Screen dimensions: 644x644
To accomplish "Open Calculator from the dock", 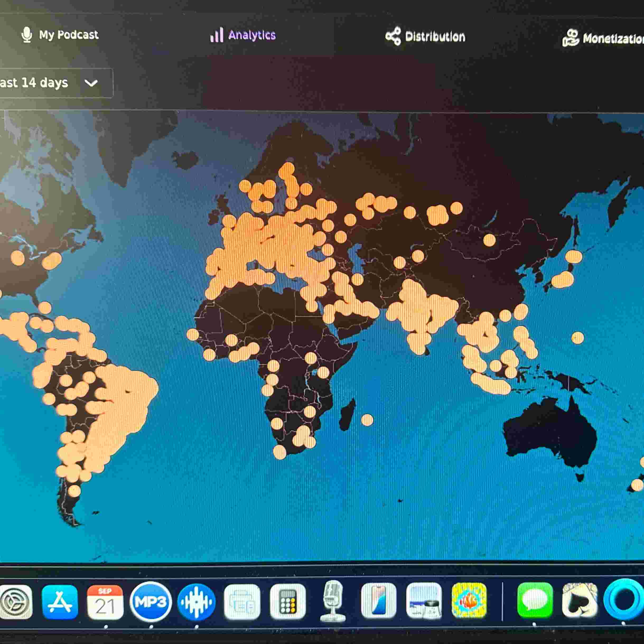I will pyautogui.click(x=287, y=602).
